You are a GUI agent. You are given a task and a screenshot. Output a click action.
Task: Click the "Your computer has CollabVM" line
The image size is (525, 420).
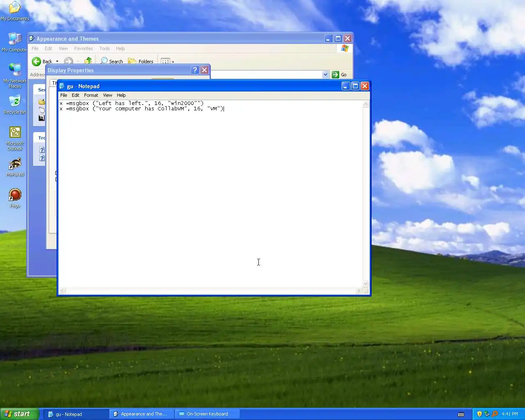[x=142, y=109]
